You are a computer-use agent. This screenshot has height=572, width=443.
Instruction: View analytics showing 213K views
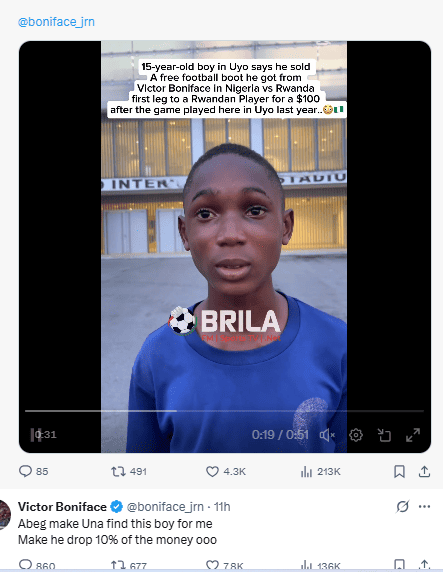coord(320,472)
